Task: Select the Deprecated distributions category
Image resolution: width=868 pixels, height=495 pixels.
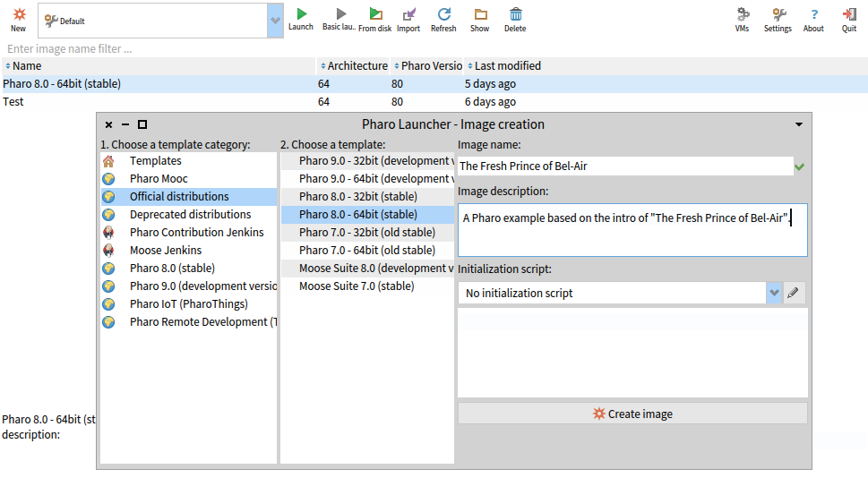Action: pyautogui.click(x=189, y=215)
